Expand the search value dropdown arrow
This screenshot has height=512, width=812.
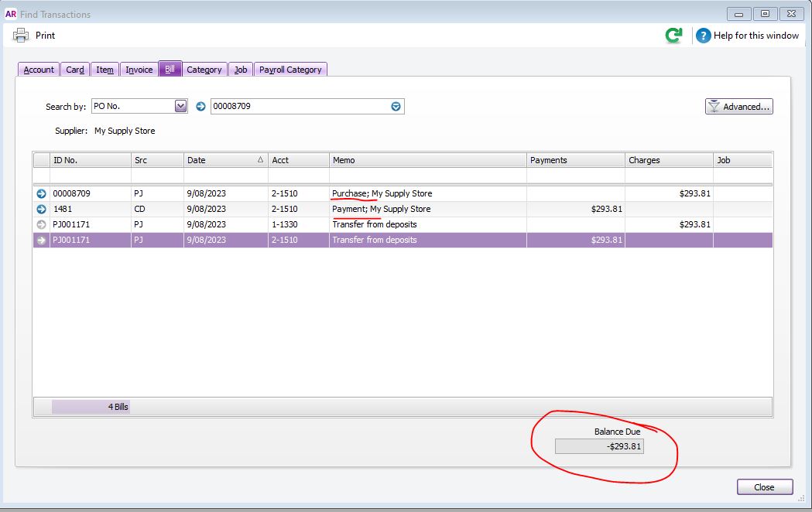(396, 107)
